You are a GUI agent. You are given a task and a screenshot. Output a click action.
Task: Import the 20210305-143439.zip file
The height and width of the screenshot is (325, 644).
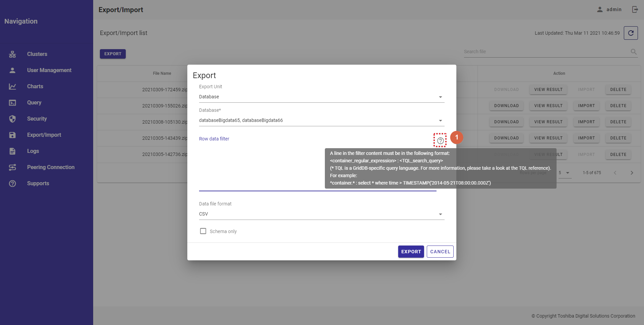click(586, 138)
